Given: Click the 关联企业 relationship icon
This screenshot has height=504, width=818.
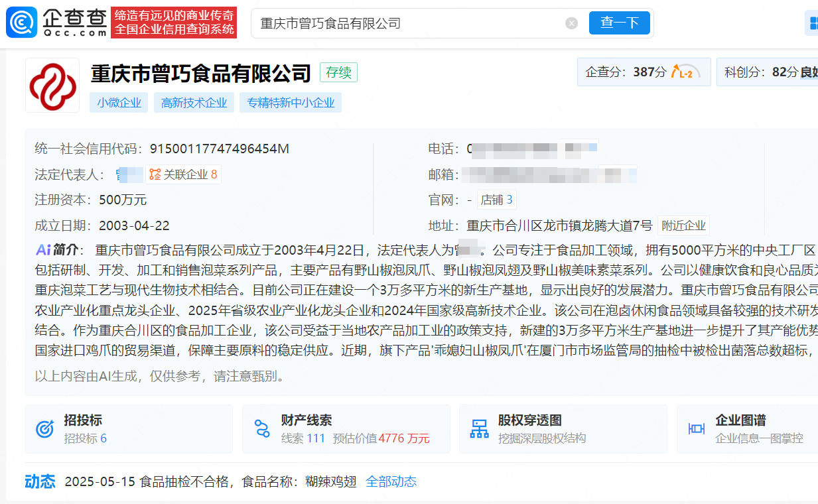Looking at the screenshot, I should 155,174.
